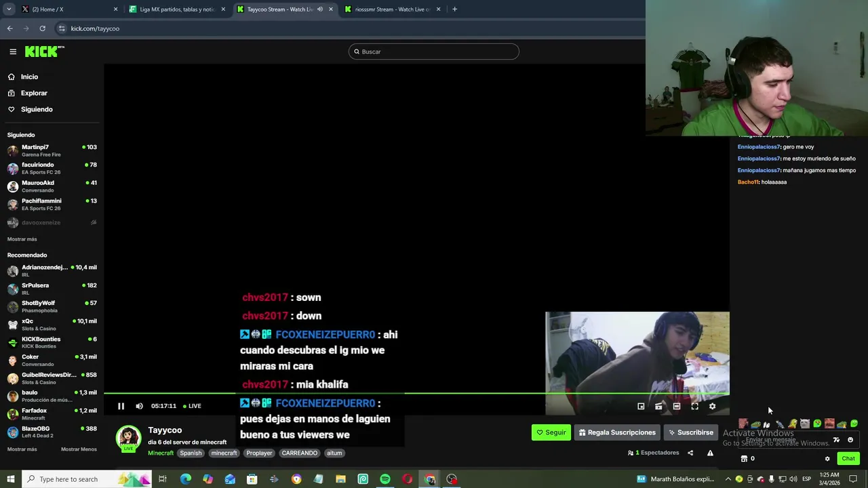Open Pachiflammini channel

(x=52, y=204)
